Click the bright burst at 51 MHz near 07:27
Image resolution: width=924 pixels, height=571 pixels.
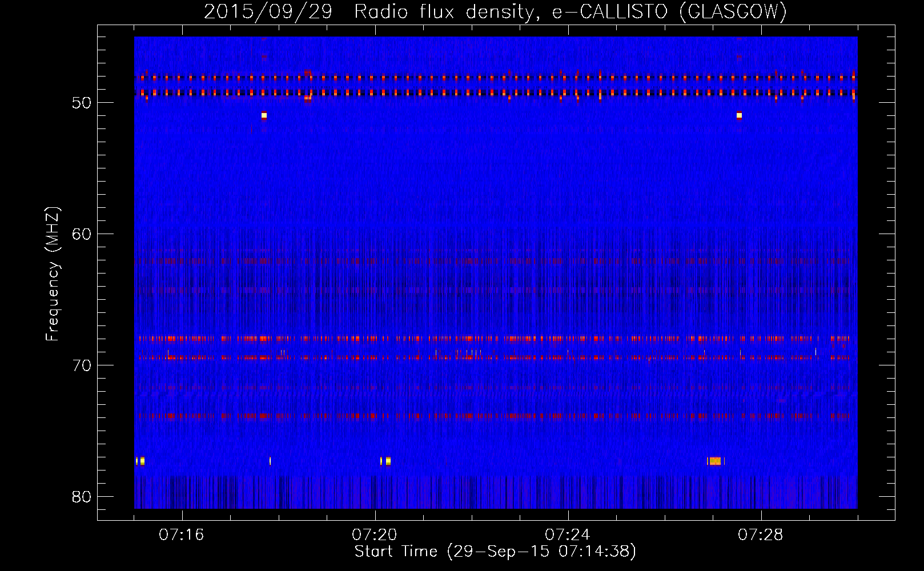739,115
